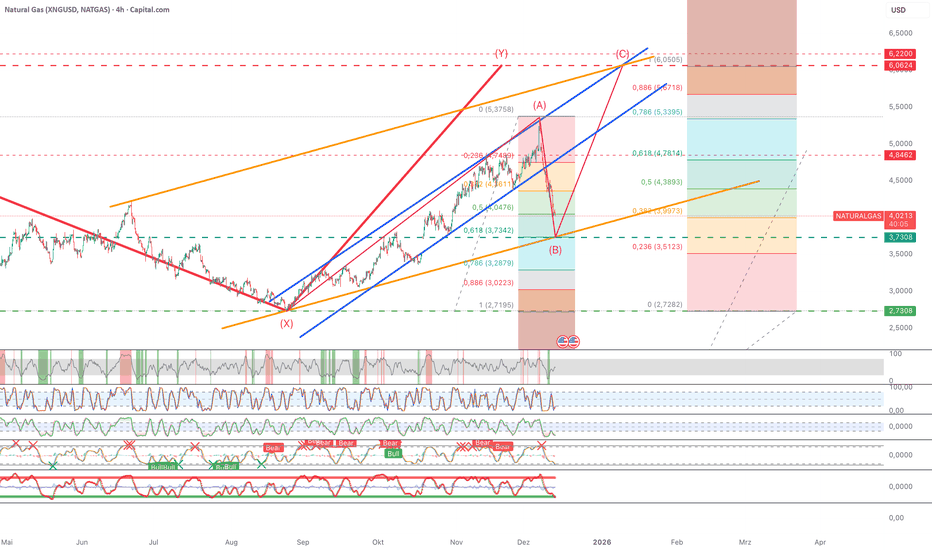
Task: Click the Aug label on time axis
Action: coord(231,542)
